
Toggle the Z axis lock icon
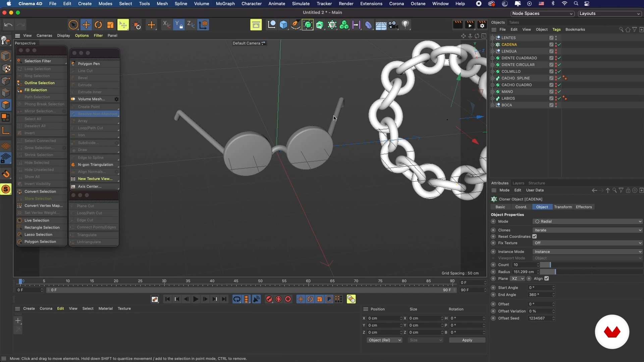[191, 24]
